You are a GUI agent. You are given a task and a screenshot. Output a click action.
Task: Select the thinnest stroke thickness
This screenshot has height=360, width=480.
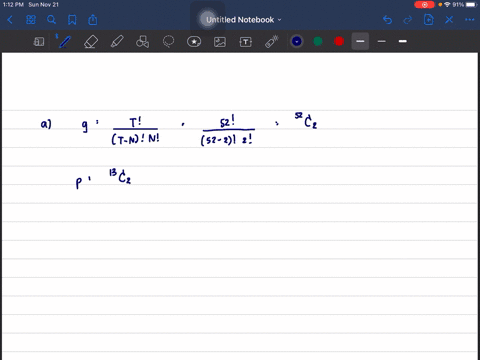pyautogui.click(x=382, y=41)
